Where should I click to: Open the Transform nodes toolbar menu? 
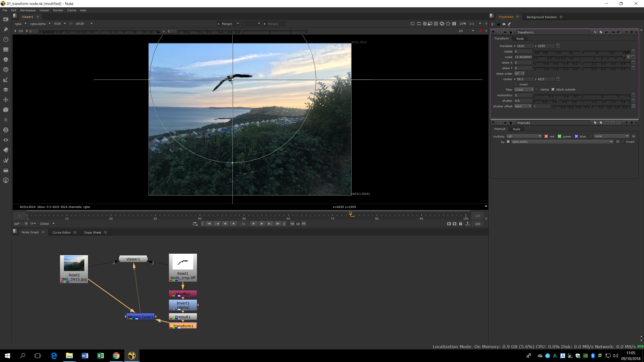pyautogui.click(x=6, y=100)
